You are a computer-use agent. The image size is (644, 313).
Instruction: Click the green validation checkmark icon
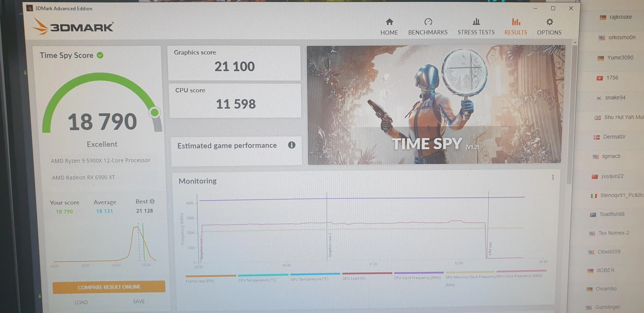click(x=100, y=55)
